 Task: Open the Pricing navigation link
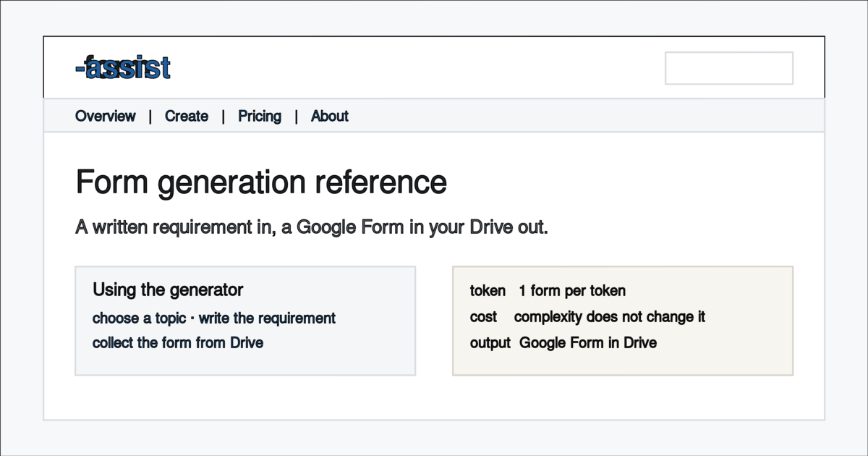260,116
